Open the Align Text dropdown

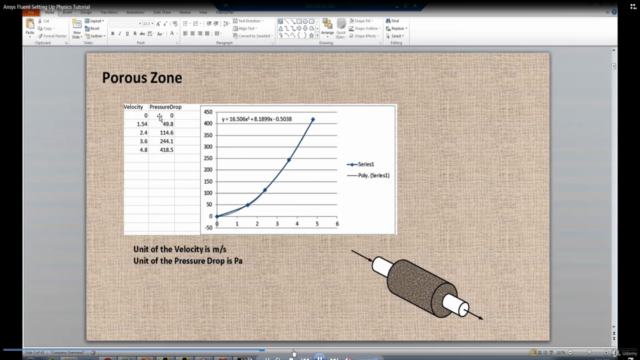pyautogui.click(x=245, y=29)
